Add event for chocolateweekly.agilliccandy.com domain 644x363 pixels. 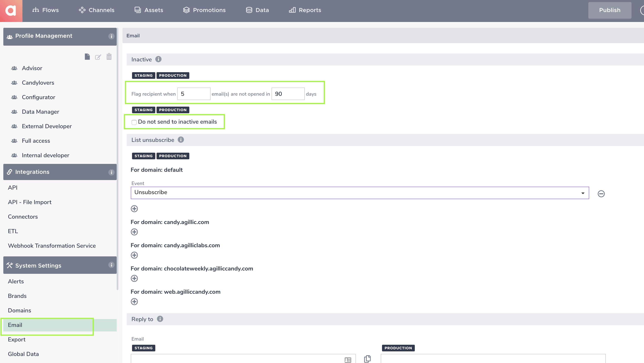tap(134, 278)
